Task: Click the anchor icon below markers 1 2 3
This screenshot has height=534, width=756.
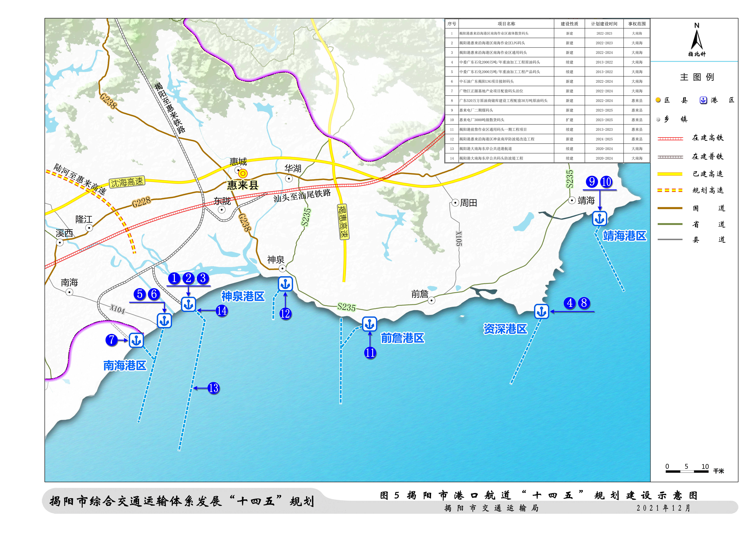Action: coord(188,304)
